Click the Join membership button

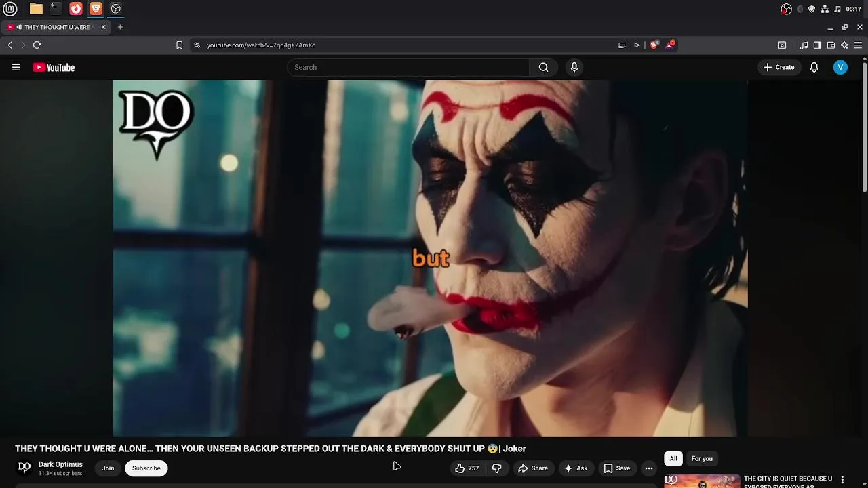[108, 468]
